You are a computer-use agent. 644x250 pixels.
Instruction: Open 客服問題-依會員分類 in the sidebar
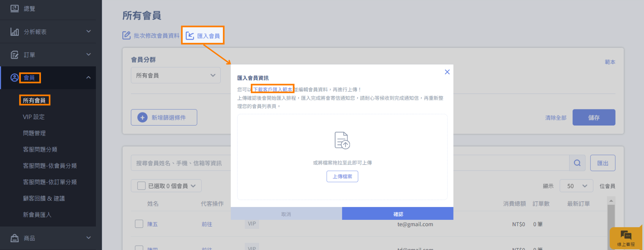point(50,166)
